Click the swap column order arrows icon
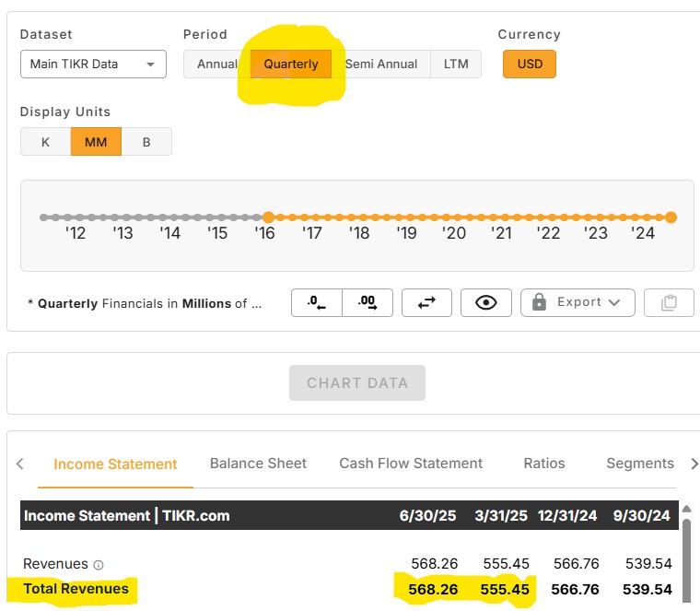700x611 pixels. point(426,302)
